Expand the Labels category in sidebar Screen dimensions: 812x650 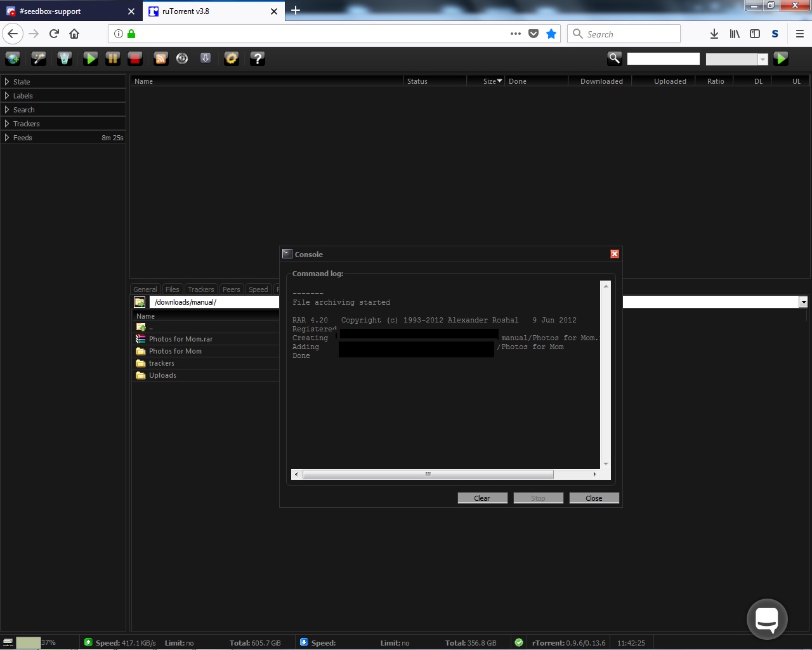23,96
